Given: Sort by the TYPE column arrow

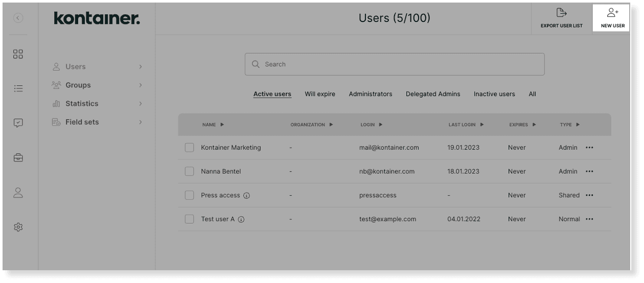Looking at the screenshot, I should coord(578,125).
